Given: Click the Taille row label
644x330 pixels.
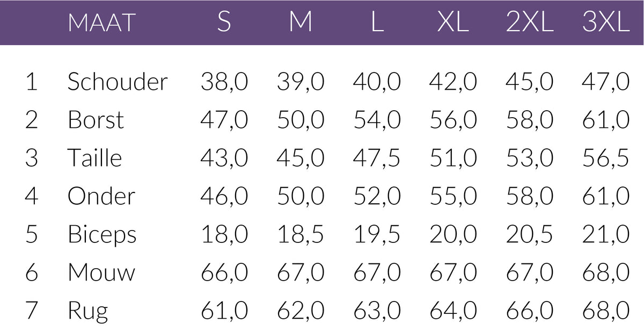Looking at the screenshot, I should click(x=94, y=158).
